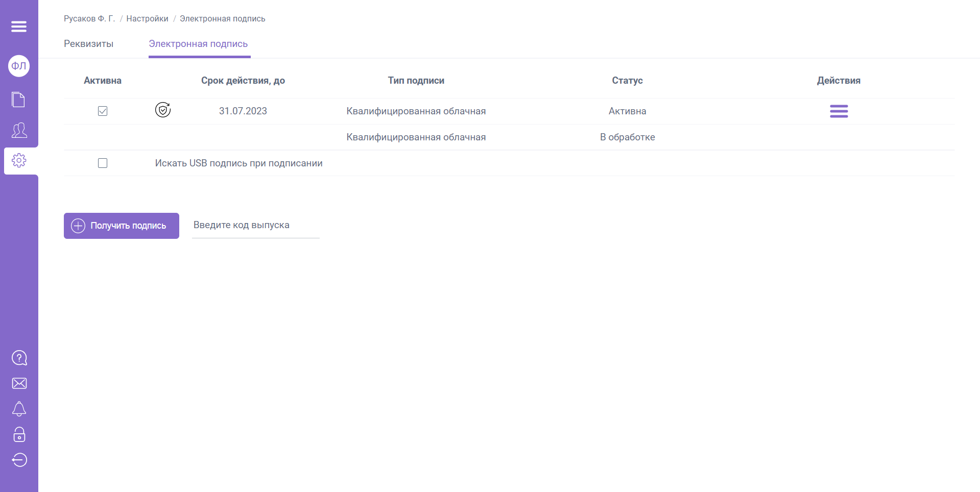
Task: Toggle the Активна checkbox for signature
Action: [x=103, y=111]
